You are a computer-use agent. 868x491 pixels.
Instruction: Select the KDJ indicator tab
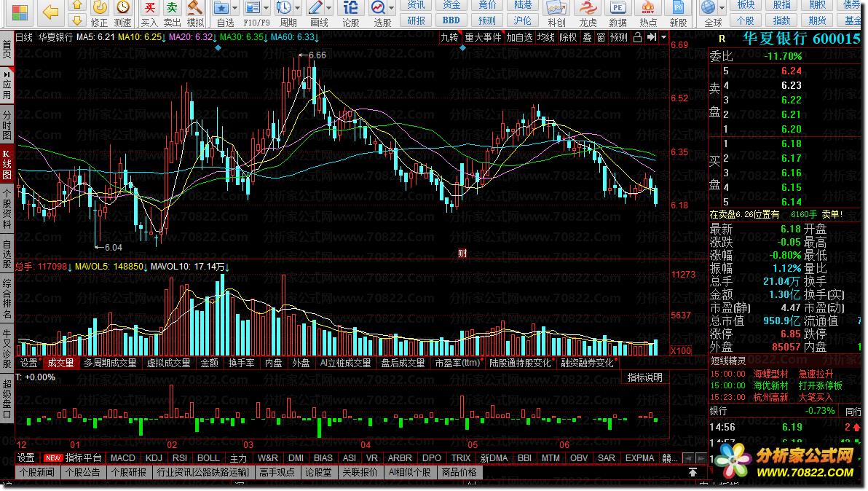pos(154,457)
